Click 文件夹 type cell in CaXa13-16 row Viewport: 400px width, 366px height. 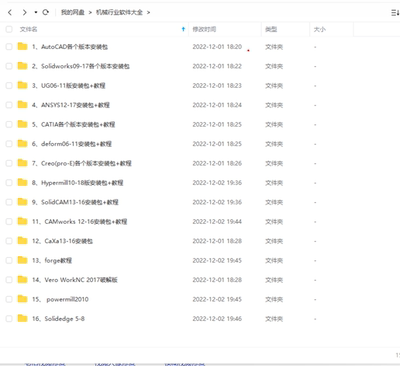274,241
